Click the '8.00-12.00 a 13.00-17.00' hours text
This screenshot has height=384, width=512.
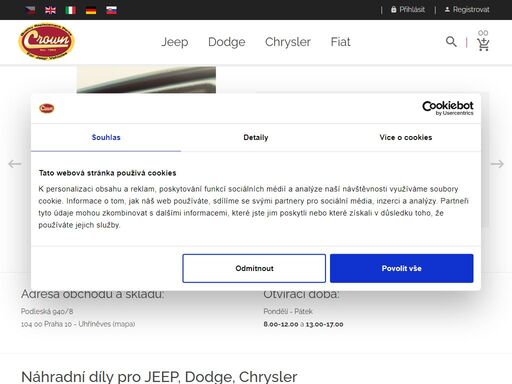303,324
